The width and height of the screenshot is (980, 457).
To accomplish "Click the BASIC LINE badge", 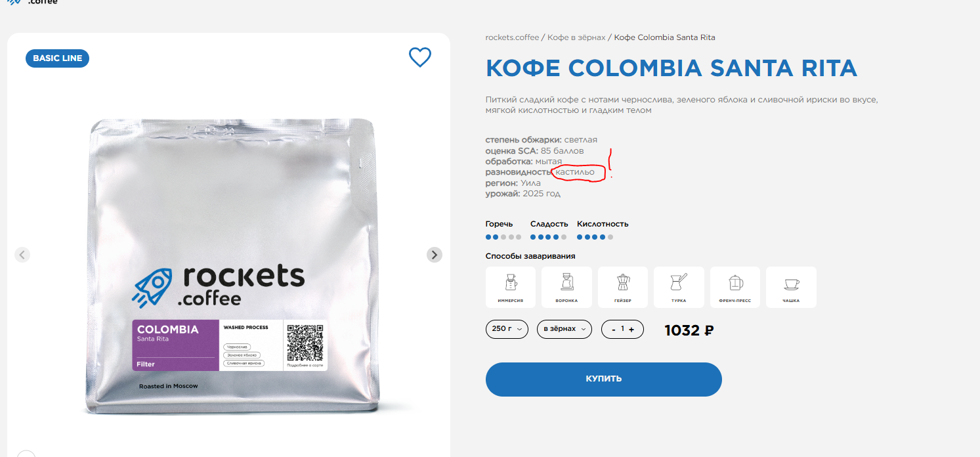I will click(x=57, y=58).
